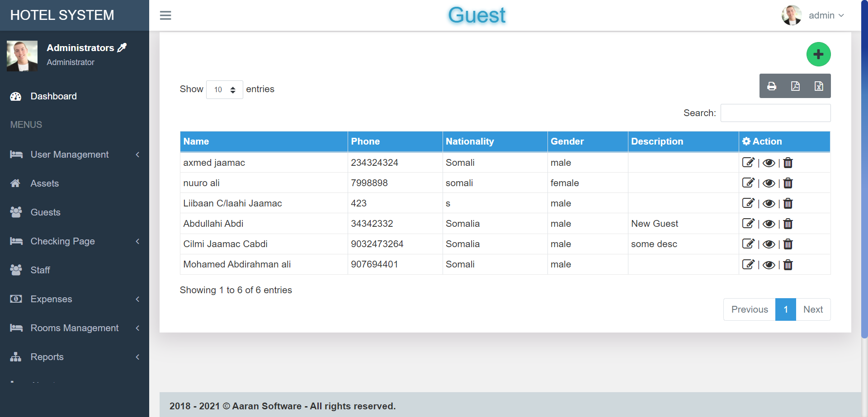Edit the record for axmed jaamac
This screenshot has width=868, height=417.
749,163
